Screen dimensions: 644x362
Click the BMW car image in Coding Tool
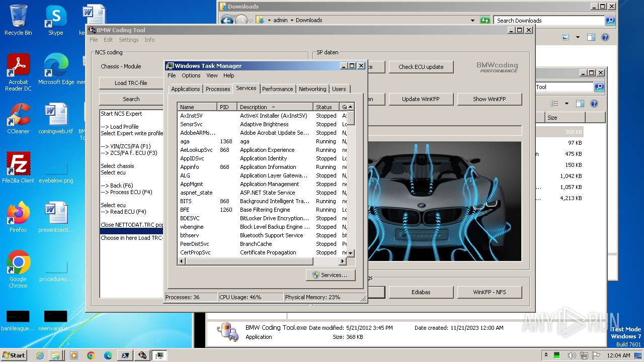point(444,201)
